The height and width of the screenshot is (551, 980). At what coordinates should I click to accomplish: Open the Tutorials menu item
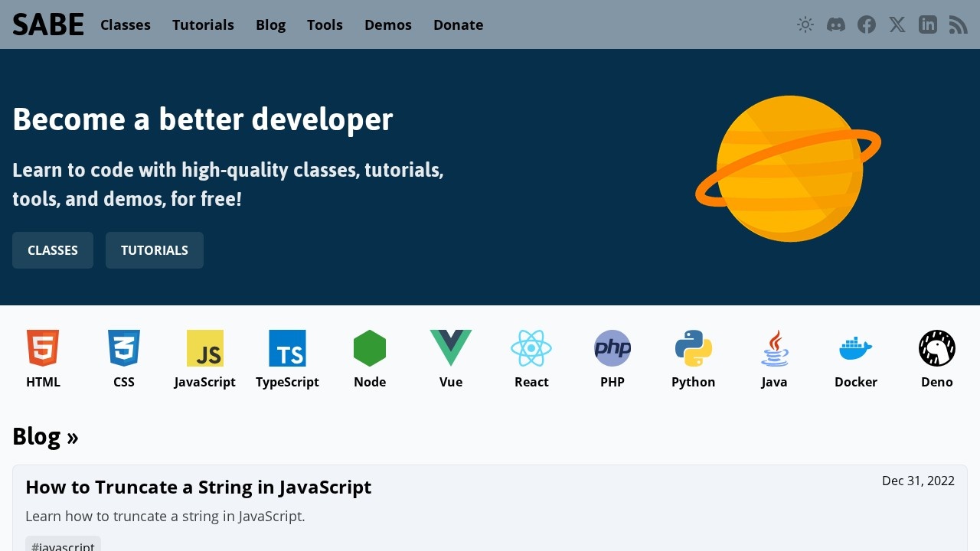point(203,24)
